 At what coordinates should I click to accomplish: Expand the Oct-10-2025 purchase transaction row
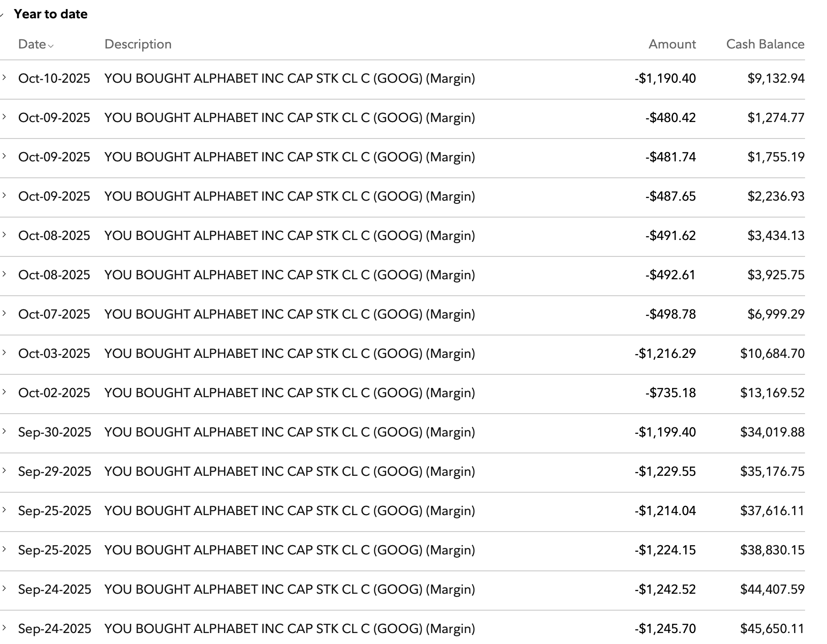(5, 78)
